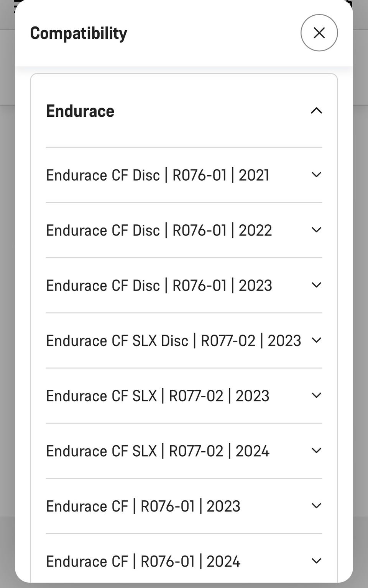Close the Compatibility dialog
The height and width of the screenshot is (588, 368).
click(x=319, y=33)
